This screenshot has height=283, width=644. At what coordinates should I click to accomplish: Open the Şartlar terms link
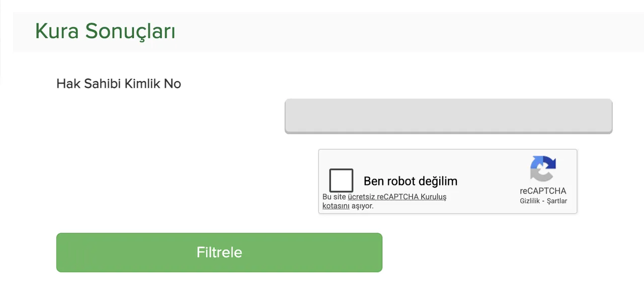point(557,201)
